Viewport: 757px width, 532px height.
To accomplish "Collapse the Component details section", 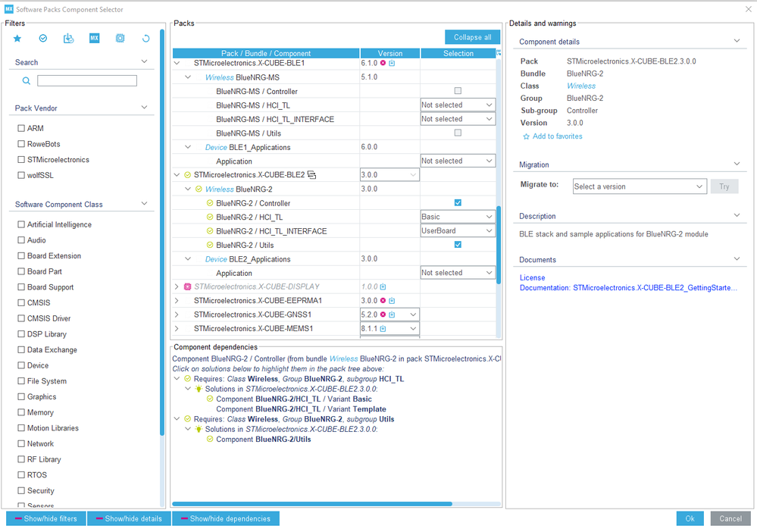I will (737, 41).
